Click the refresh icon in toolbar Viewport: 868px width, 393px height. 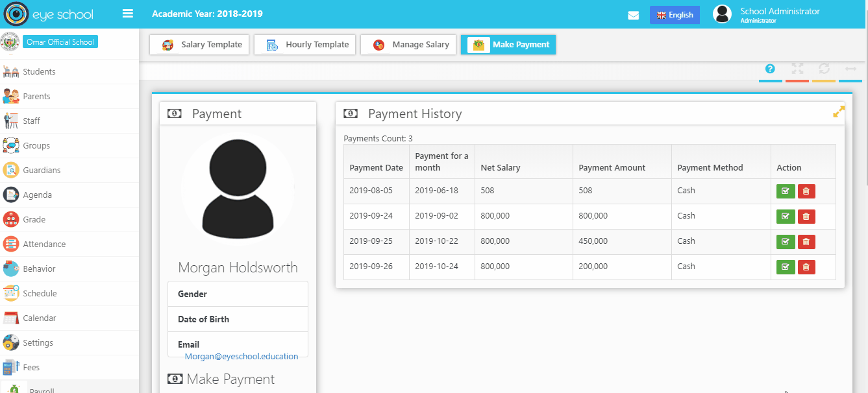coord(824,69)
